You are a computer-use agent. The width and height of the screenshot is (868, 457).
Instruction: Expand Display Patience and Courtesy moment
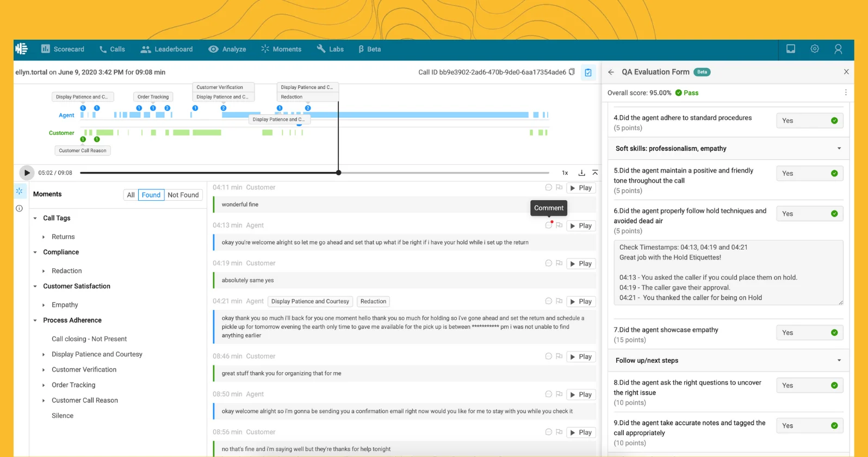click(44, 354)
